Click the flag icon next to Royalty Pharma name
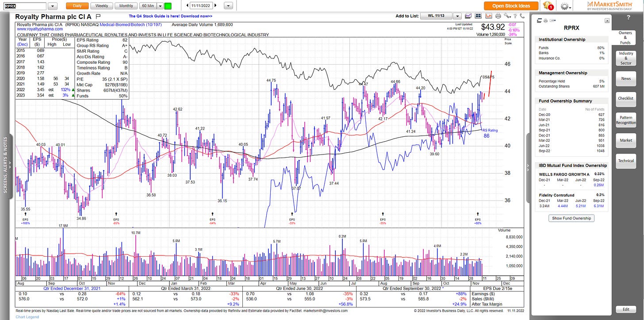644x320 pixels. click(98, 16)
